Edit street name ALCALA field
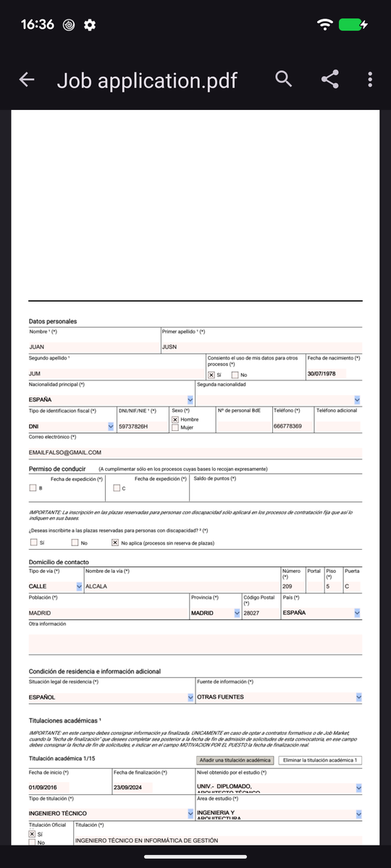This screenshot has width=391, height=868. tap(182, 586)
